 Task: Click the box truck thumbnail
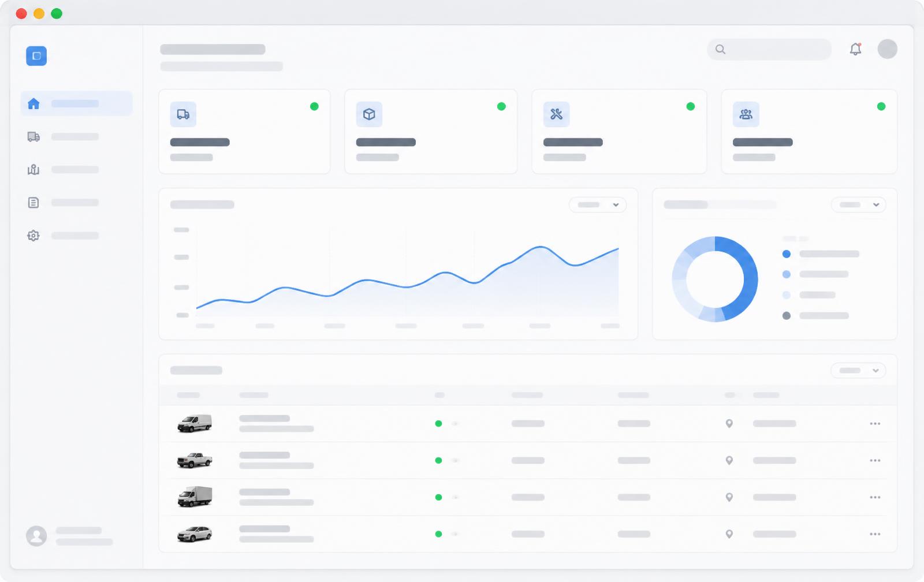(195, 497)
